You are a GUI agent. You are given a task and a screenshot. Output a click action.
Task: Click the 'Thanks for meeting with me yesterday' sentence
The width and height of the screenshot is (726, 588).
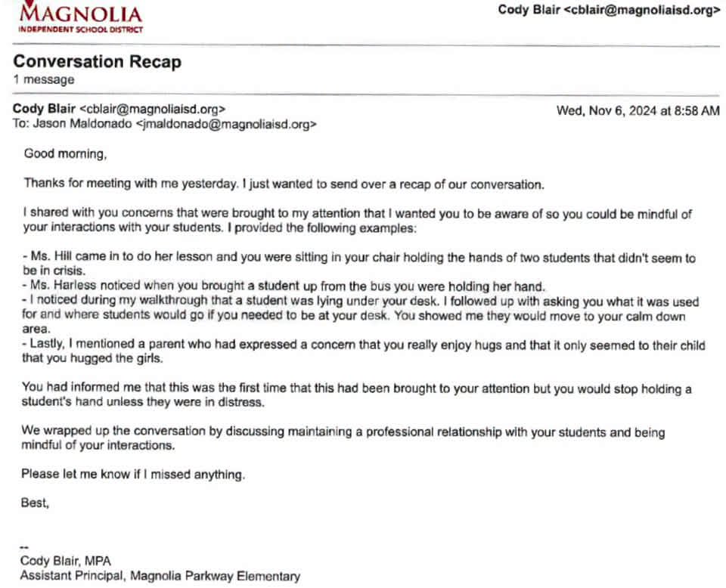tap(284, 184)
